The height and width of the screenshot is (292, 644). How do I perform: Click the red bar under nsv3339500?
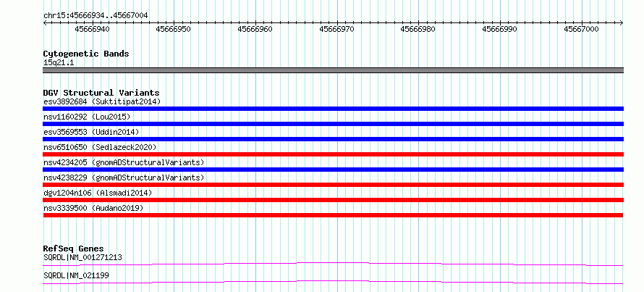(x=333, y=215)
